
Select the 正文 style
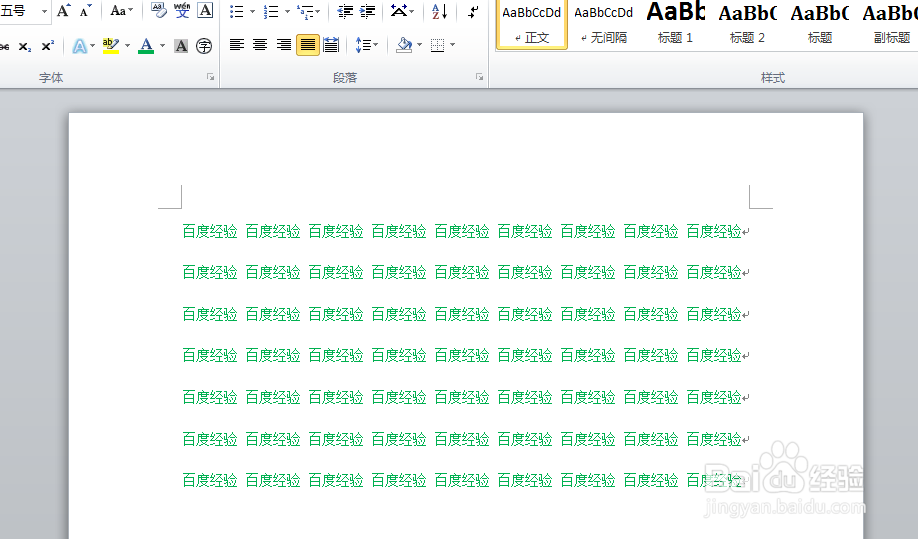coord(532,25)
